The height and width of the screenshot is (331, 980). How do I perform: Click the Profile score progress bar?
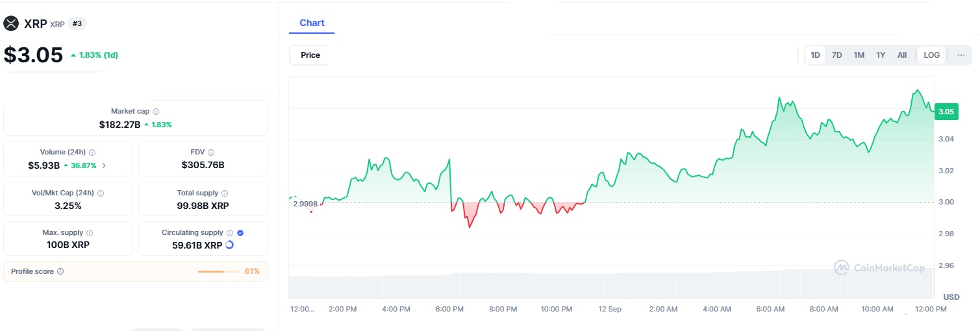tap(219, 271)
